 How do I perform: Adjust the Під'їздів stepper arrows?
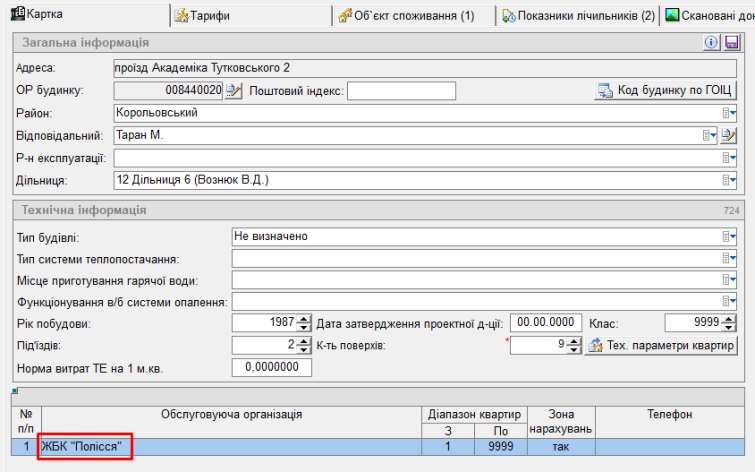click(x=304, y=345)
